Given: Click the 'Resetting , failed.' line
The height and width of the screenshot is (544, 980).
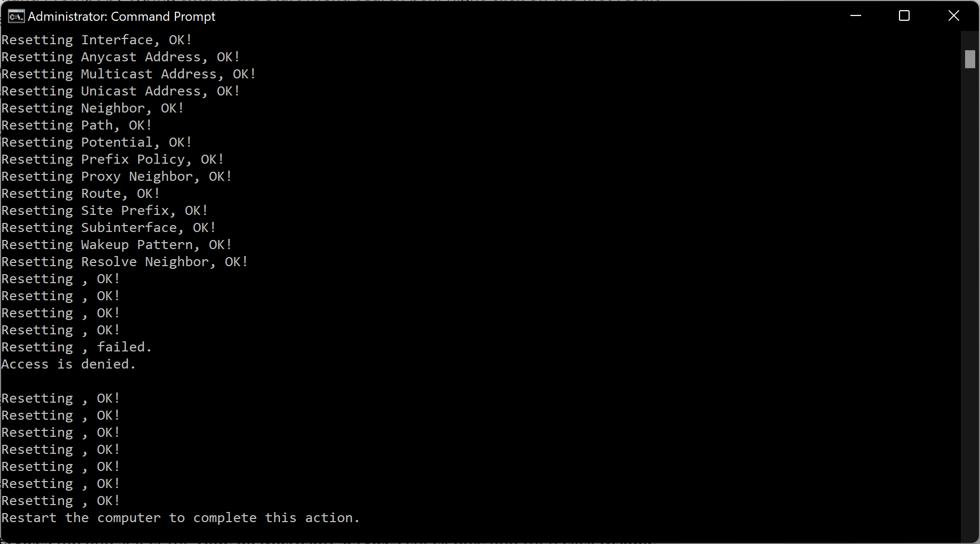Looking at the screenshot, I should pos(77,347).
